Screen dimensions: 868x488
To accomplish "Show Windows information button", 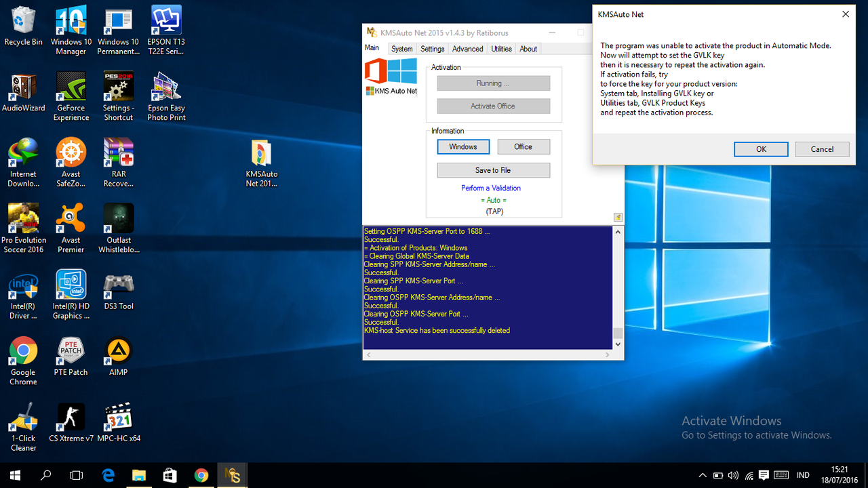I will click(463, 146).
